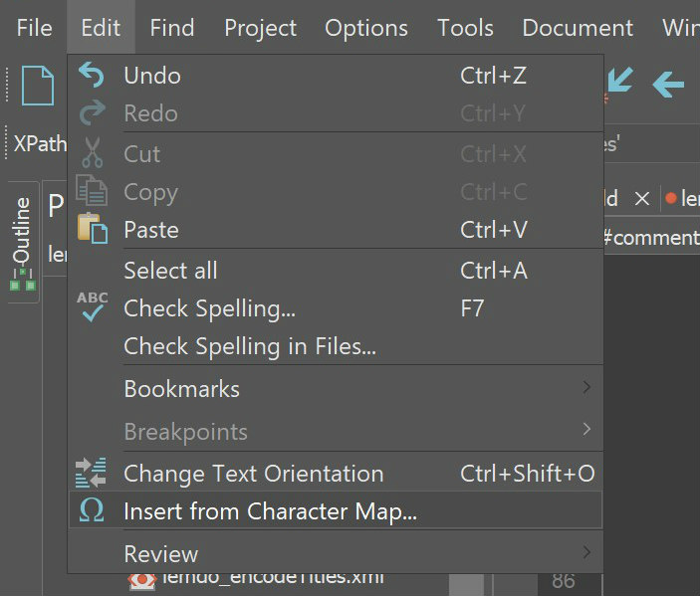
Task: Click the Ctrl+Z shortcut label
Action: [x=493, y=76]
